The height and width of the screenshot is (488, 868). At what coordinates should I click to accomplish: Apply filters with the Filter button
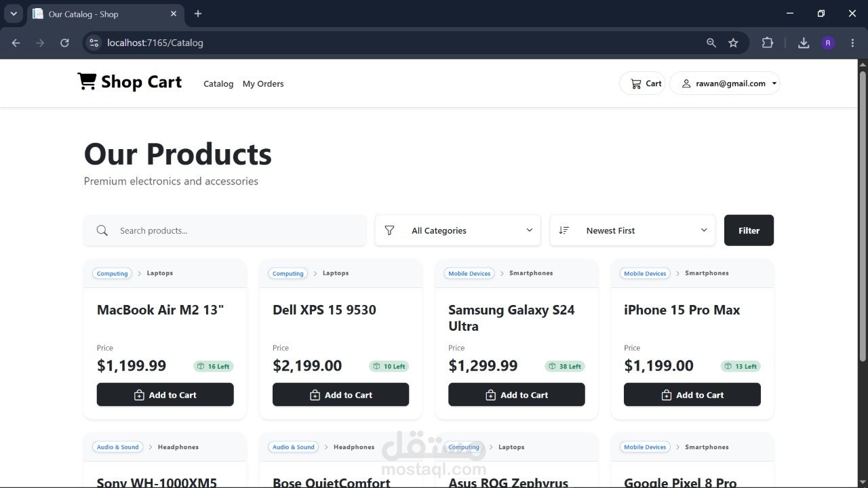click(749, 230)
